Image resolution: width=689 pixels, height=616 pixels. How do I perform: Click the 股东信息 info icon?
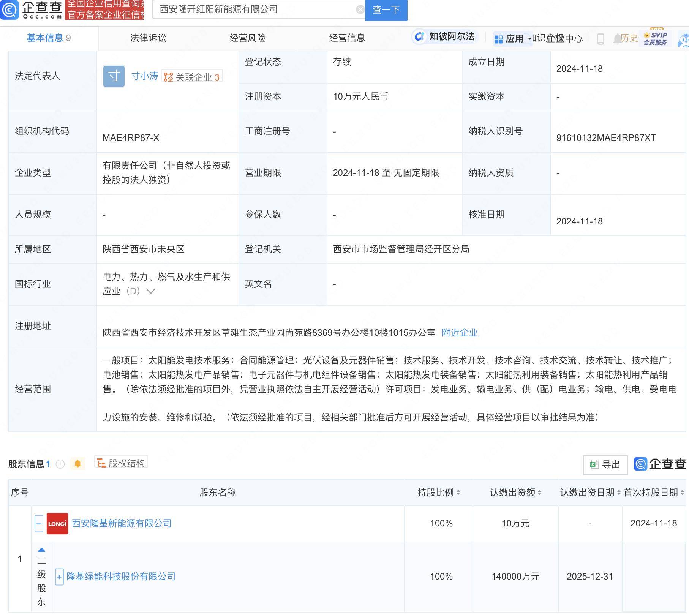pos(60,464)
